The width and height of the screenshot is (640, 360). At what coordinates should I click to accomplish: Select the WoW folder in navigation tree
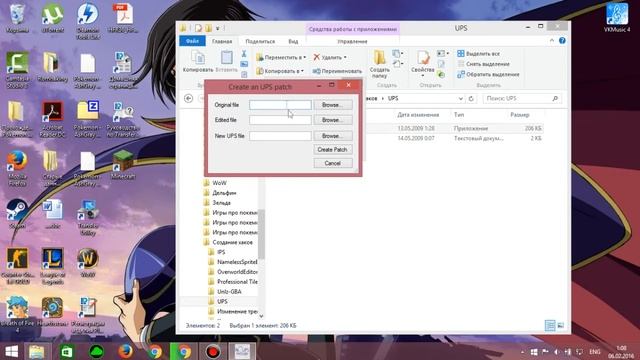point(219,183)
